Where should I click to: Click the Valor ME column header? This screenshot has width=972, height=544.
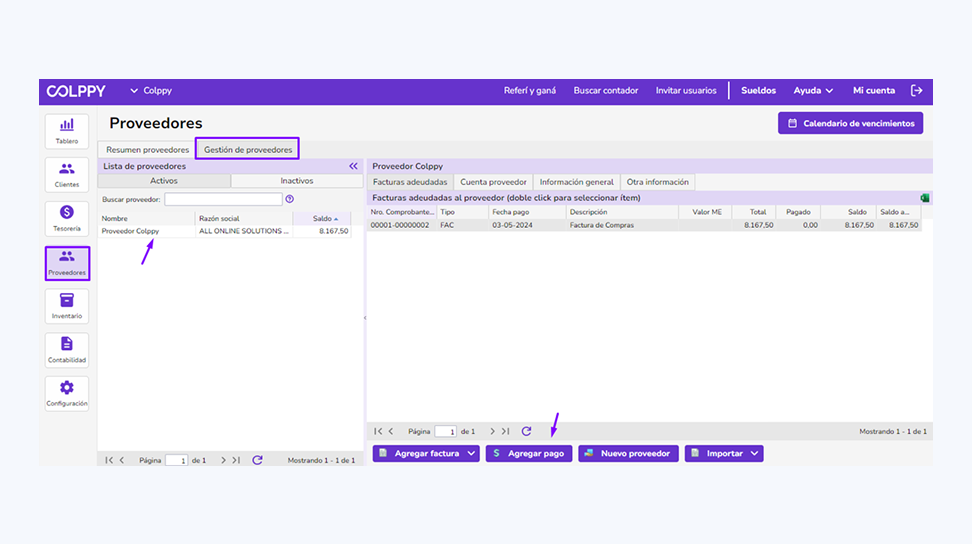(x=705, y=212)
